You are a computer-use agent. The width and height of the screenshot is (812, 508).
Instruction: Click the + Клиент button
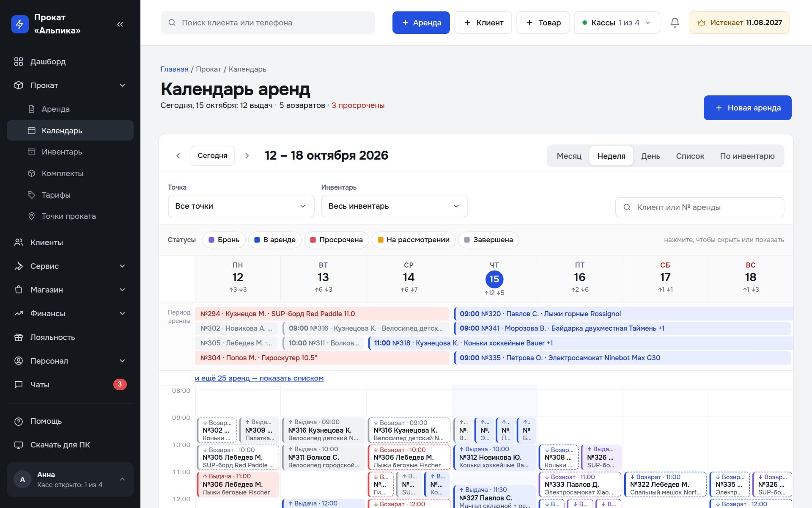tap(483, 22)
